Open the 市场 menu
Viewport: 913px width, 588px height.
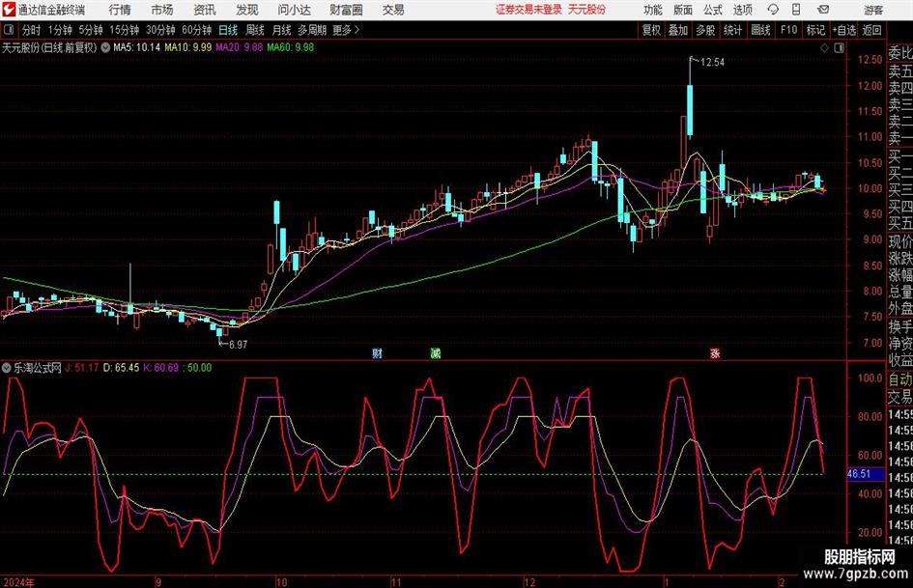click(x=162, y=10)
